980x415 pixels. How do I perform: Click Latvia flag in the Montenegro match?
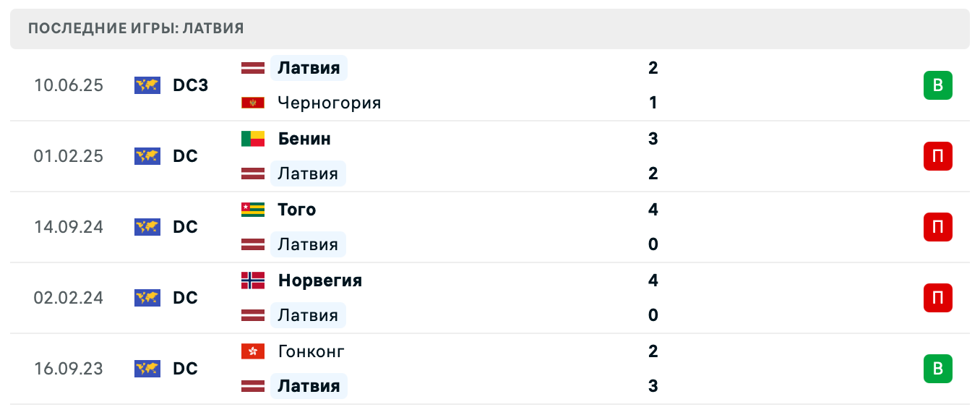[x=253, y=68]
